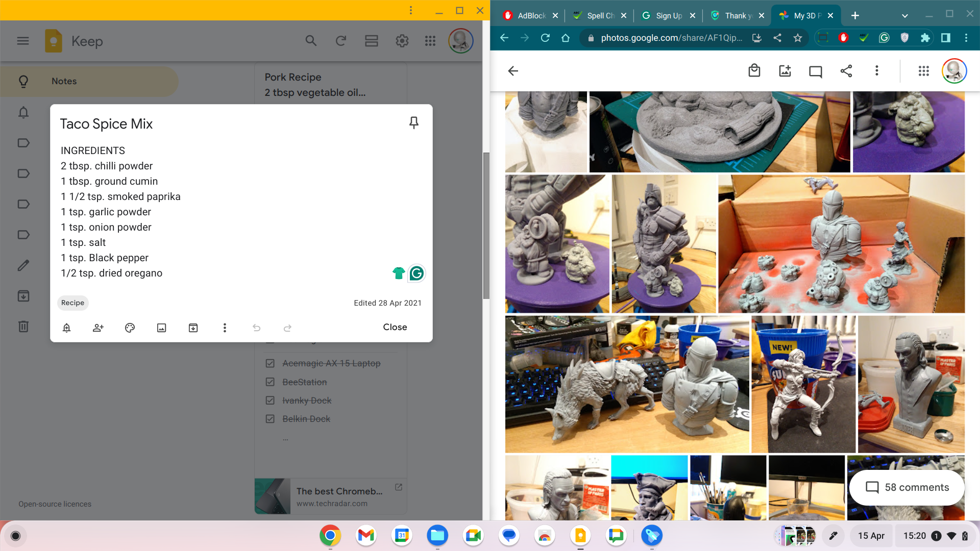
Task: Open Open-source licences link
Action: click(55, 504)
